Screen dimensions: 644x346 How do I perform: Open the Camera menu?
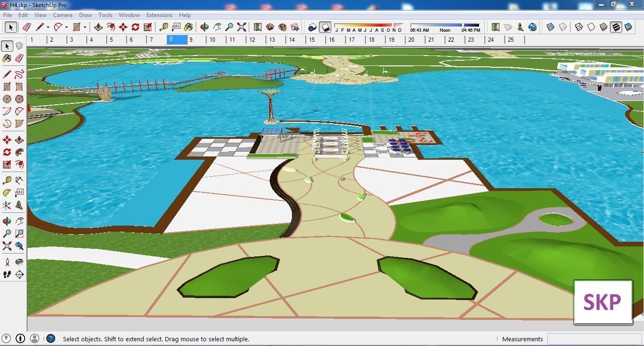63,15
